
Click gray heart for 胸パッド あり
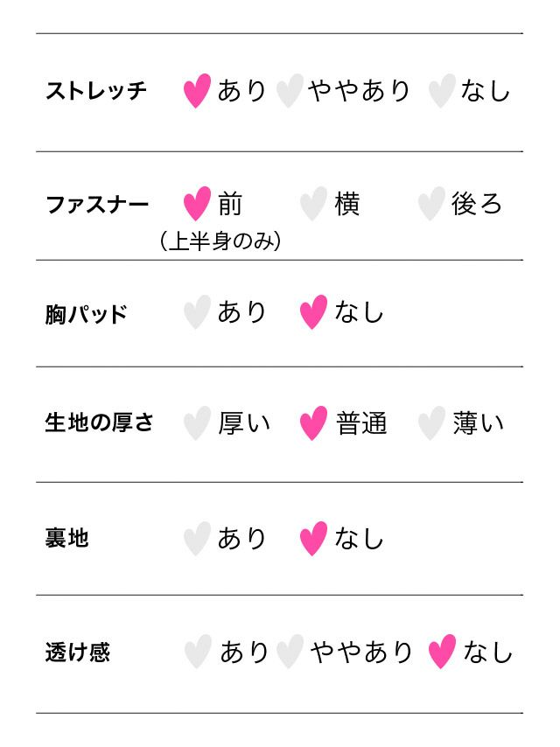click(x=198, y=312)
